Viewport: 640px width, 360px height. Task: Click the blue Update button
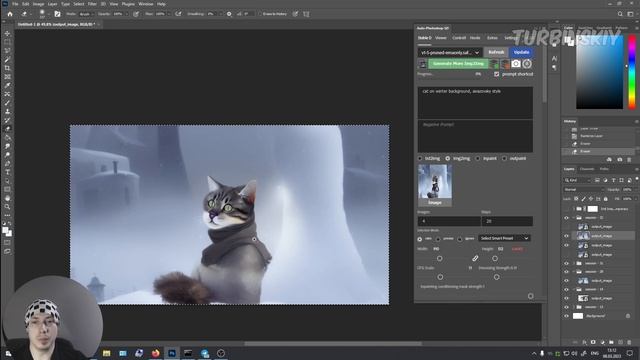pyautogui.click(x=522, y=52)
